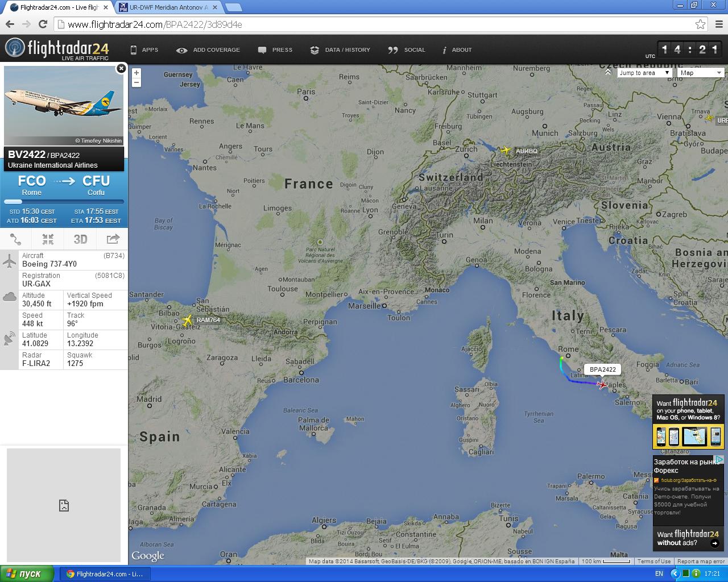Click the airplane icon beside Aircraft row
Viewport: 728px width, 582px height.
(x=10, y=261)
